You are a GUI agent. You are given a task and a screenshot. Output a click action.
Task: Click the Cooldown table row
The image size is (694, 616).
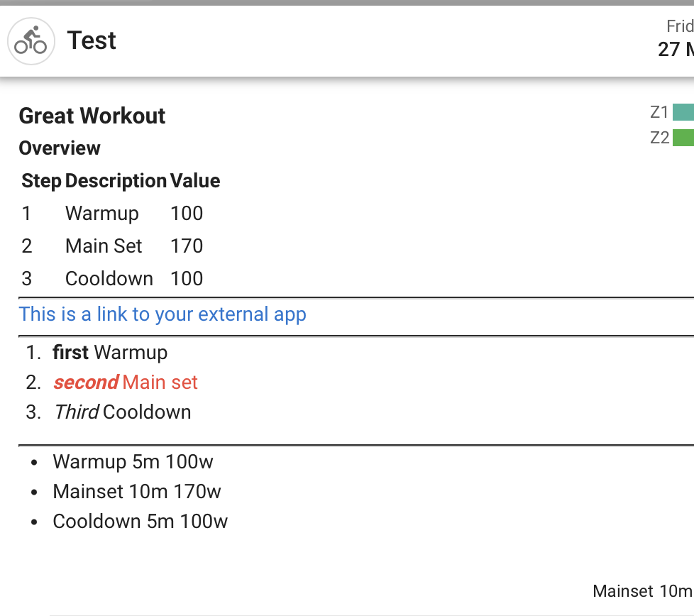click(x=109, y=279)
